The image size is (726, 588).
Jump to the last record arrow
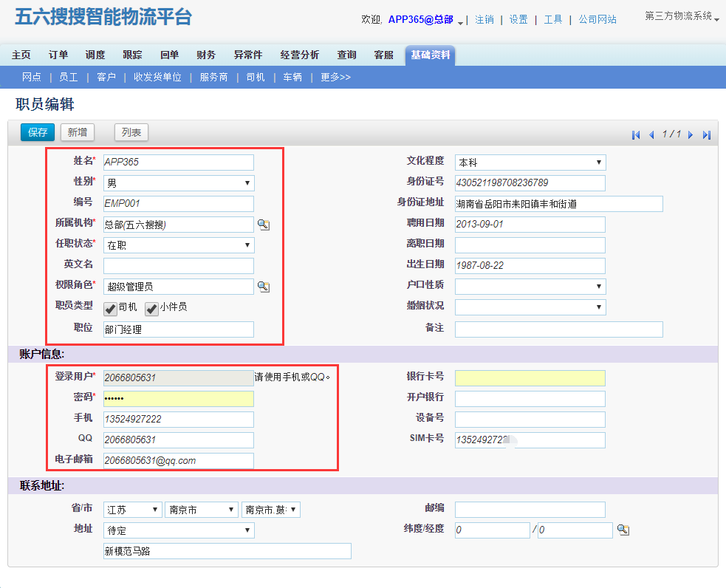[x=707, y=134]
